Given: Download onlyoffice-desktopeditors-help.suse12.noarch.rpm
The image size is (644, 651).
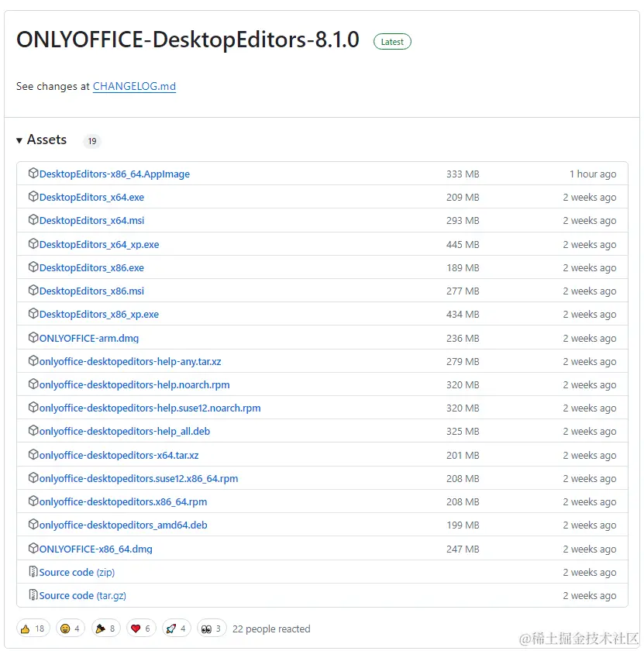Looking at the screenshot, I should click(150, 408).
